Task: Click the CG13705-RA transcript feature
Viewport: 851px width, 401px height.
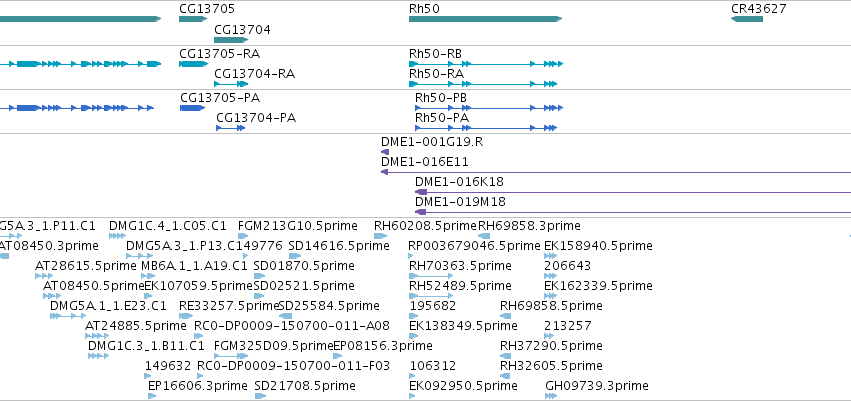Action: click(193, 64)
